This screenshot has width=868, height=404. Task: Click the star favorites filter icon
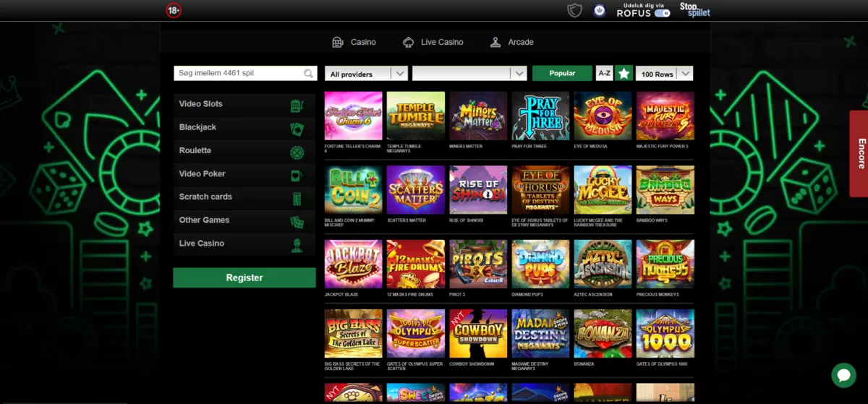(624, 73)
